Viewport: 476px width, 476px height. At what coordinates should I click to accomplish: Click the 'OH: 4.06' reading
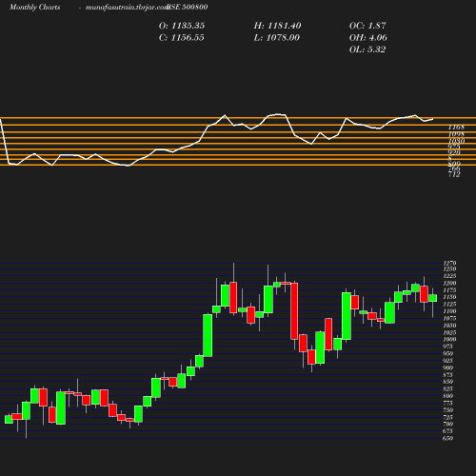(x=368, y=38)
